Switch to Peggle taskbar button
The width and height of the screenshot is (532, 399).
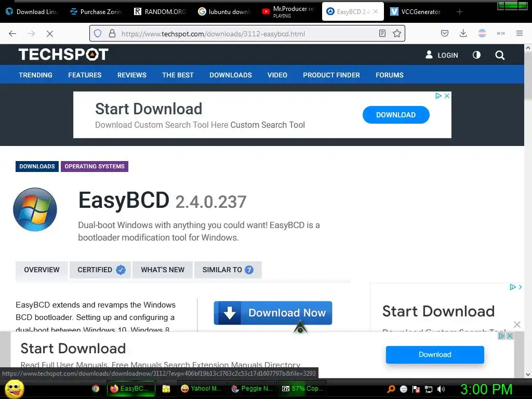(x=252, y=389)
